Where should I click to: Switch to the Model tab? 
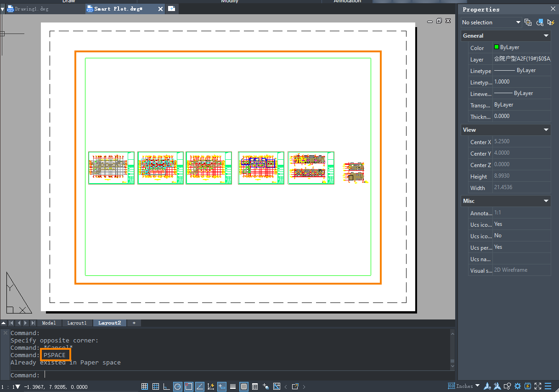click(x=49, y=323)
